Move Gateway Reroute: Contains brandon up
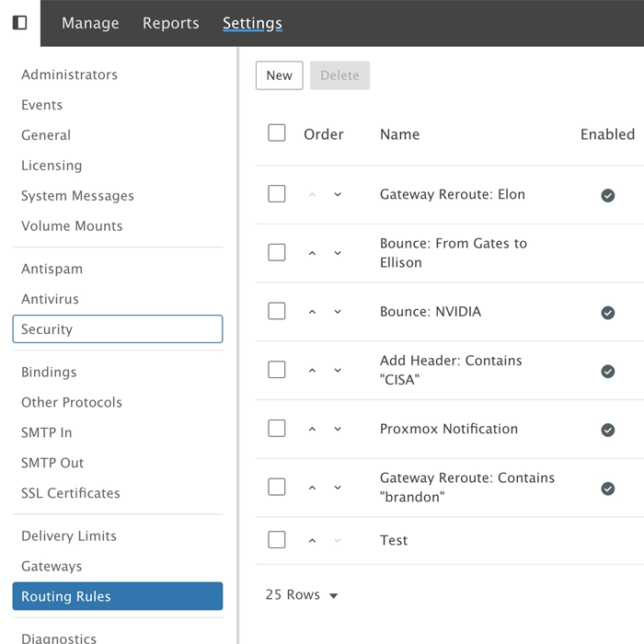Viewport: 644px width, 644px height. [x=312, y=488]
